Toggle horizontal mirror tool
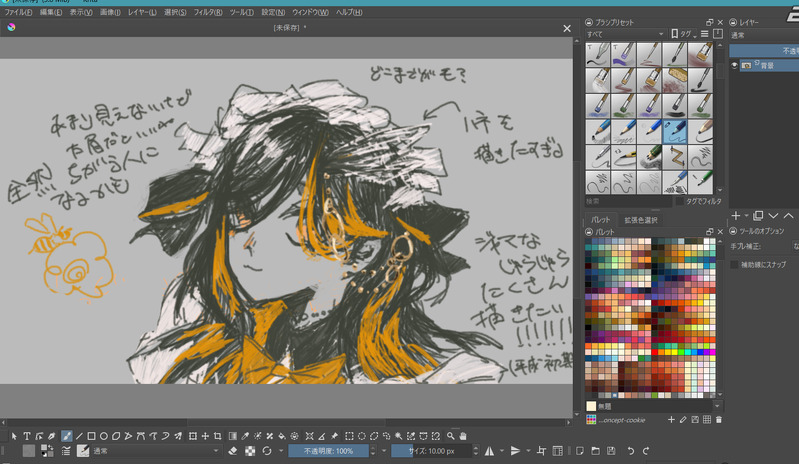Viewport: 799px width, 464px height. click(489, 451)
